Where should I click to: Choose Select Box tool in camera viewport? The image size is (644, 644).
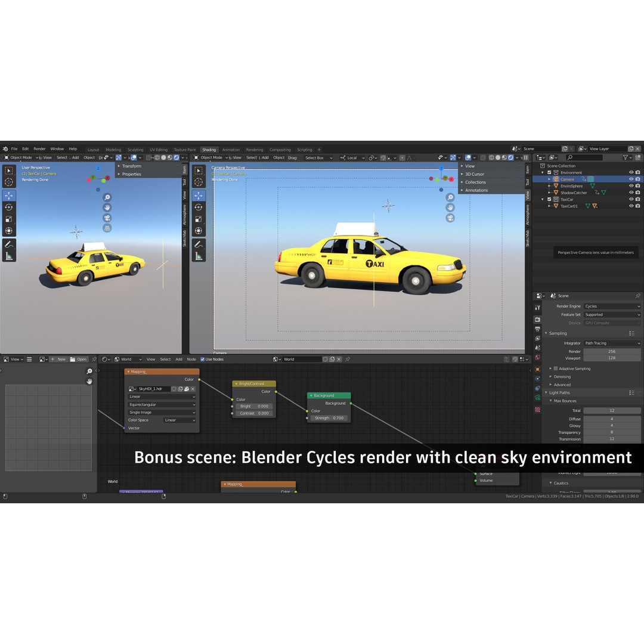point(199,171)
